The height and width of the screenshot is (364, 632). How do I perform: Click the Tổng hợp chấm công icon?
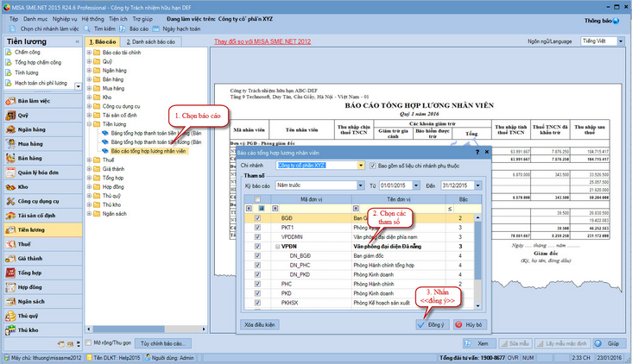click(9, 62)
